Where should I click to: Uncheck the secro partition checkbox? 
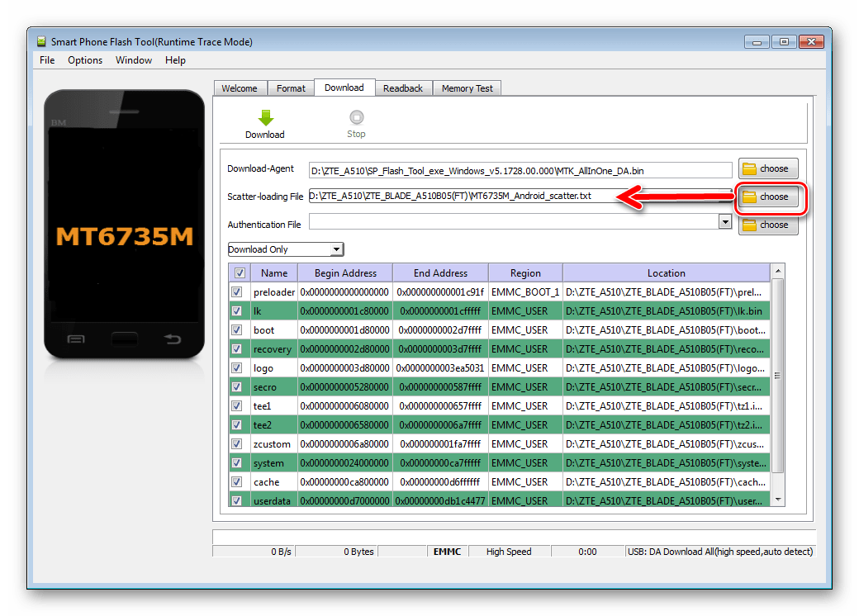click(x=237, y=386)
